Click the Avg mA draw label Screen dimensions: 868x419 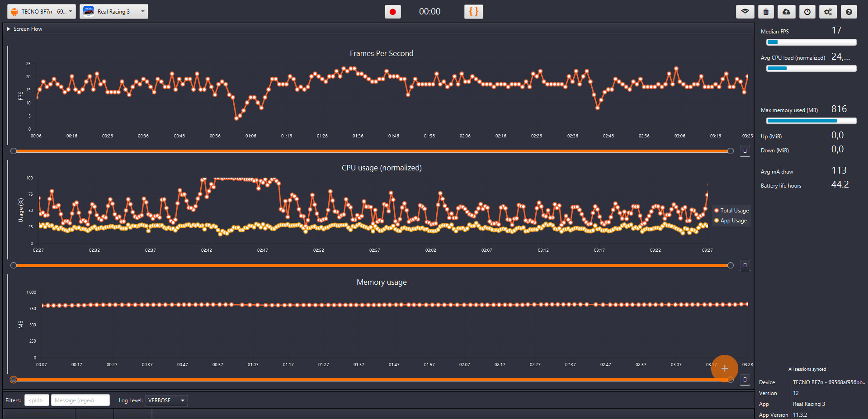777,172
